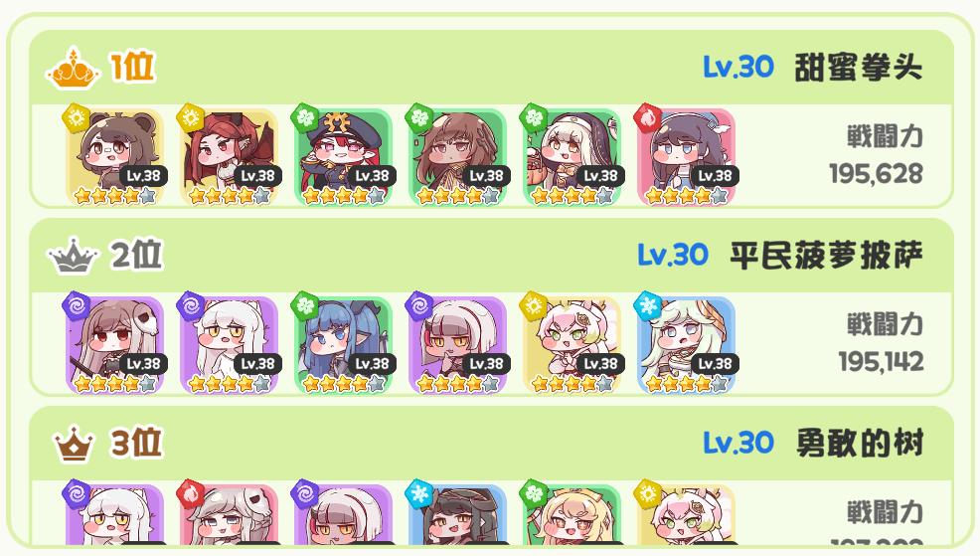Click the yellow light element badge on bear girl

77,118
